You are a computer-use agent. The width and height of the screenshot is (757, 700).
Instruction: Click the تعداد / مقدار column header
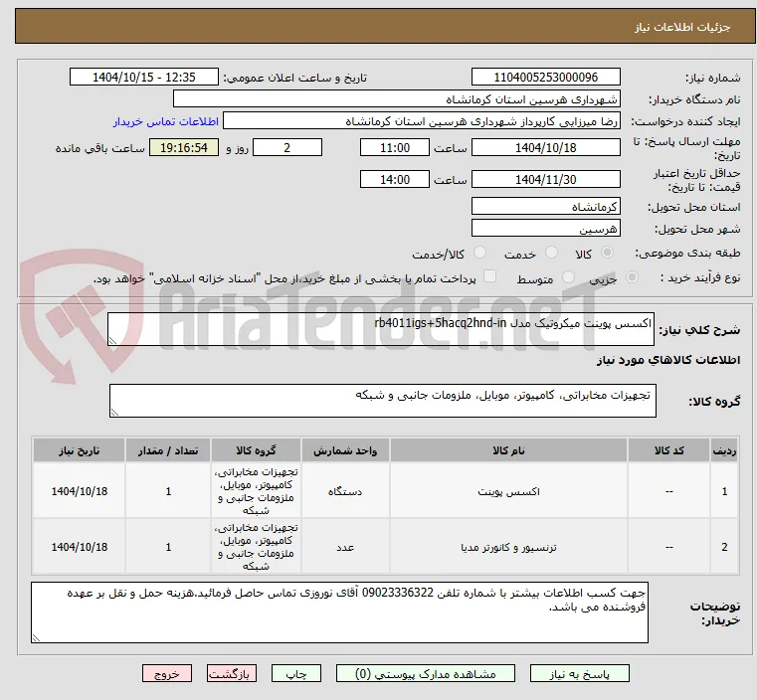[x=168, y=450]
